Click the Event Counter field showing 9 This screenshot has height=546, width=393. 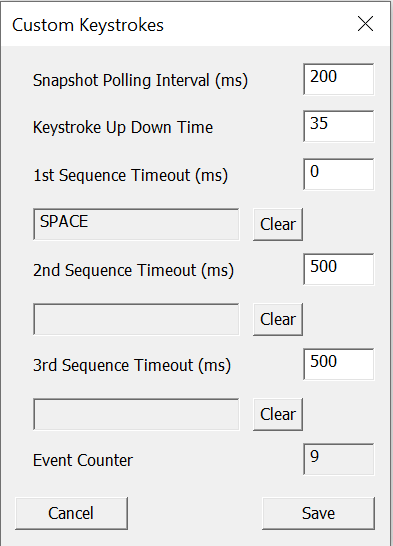(338, 459)
